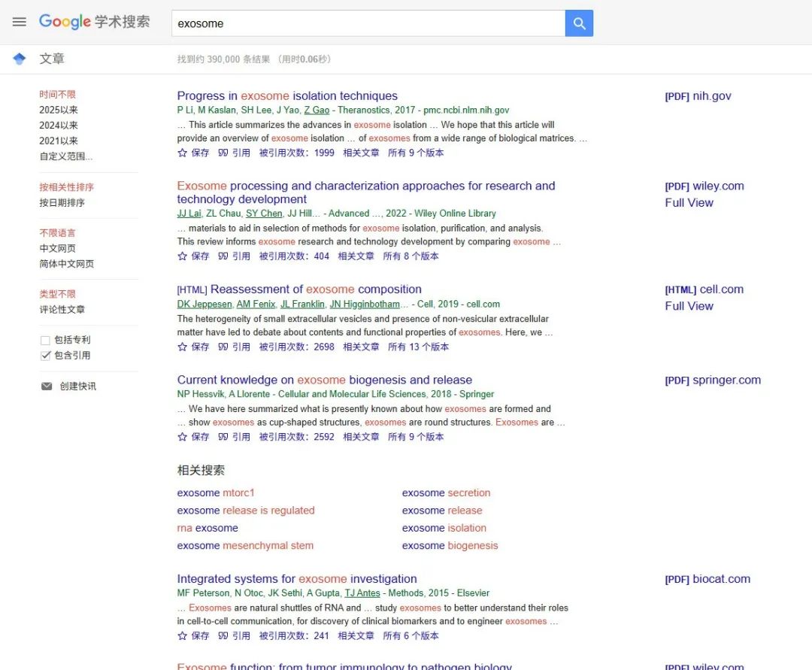Click Full View under wiley.com
812x670 pixels.
[x=689, y=202]
